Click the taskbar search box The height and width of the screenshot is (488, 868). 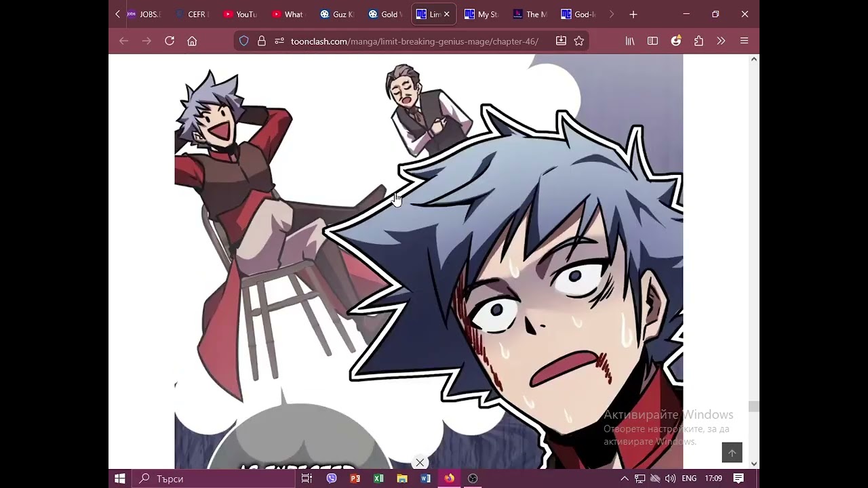click(x=214, y=479)
